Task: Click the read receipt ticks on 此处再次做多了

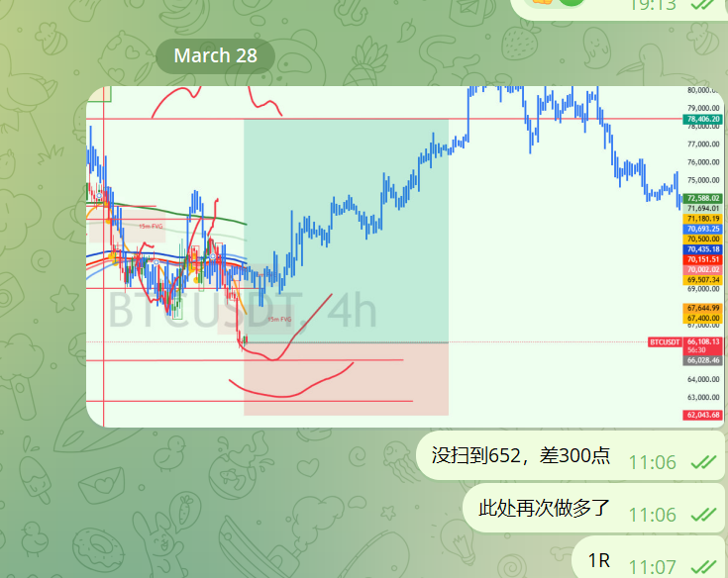Action: (703, 514)
